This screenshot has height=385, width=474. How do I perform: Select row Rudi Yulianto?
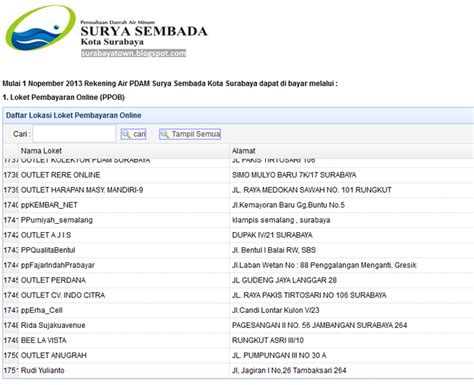point(238,370)
